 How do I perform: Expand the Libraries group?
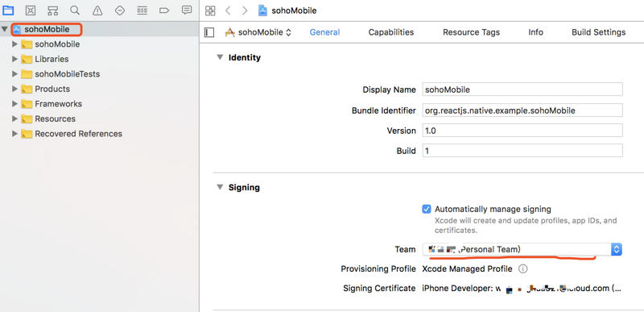(14, 59)
